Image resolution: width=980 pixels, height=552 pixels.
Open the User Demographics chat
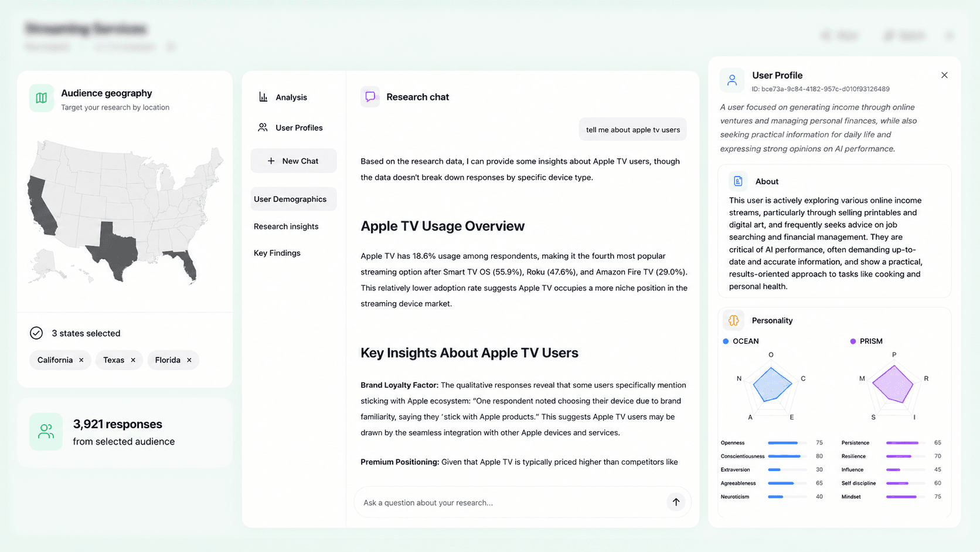pos(294,199)
